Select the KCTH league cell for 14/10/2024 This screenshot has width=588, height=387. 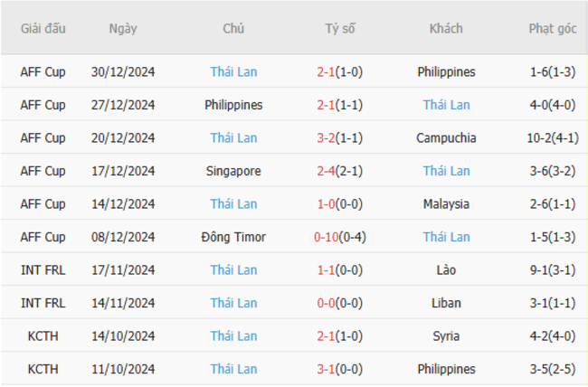coord(43,336)
